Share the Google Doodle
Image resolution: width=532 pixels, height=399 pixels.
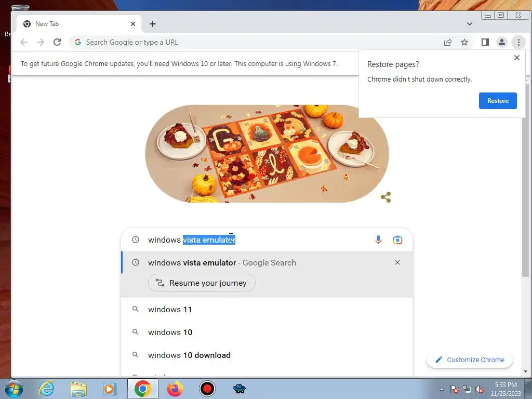coord(386,197)
